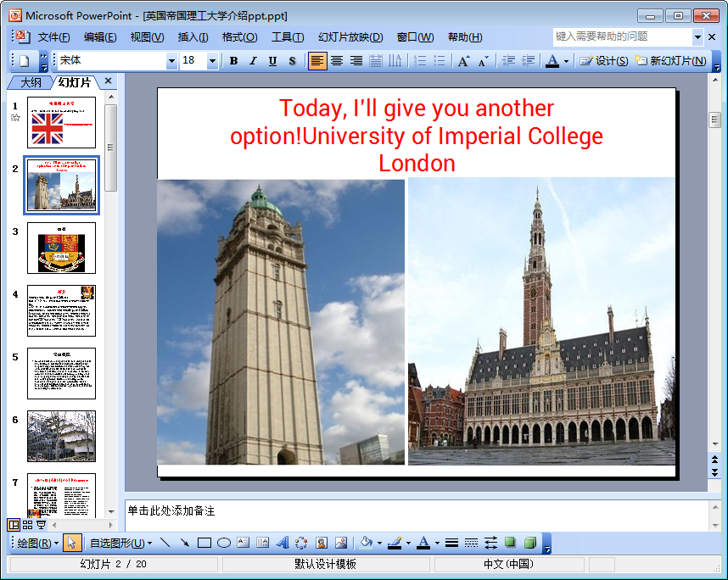Go to previous slide using double-arrow up

pyautogui.click(x=715, y=460)
